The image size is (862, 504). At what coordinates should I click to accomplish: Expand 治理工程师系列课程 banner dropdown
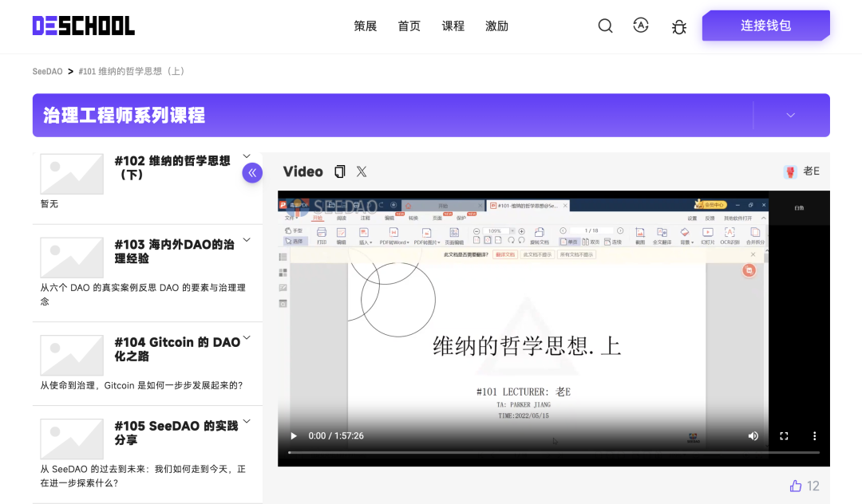(x=790, y=116)
